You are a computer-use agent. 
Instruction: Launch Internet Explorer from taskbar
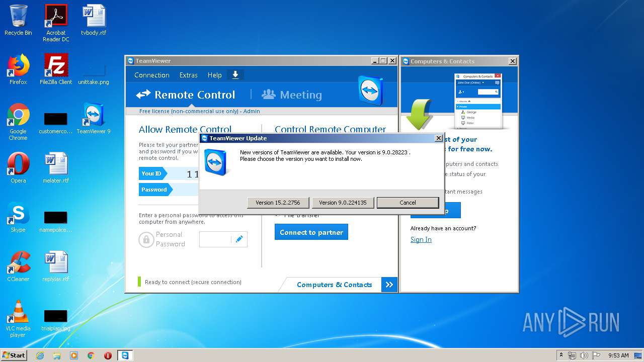point(40,355)
